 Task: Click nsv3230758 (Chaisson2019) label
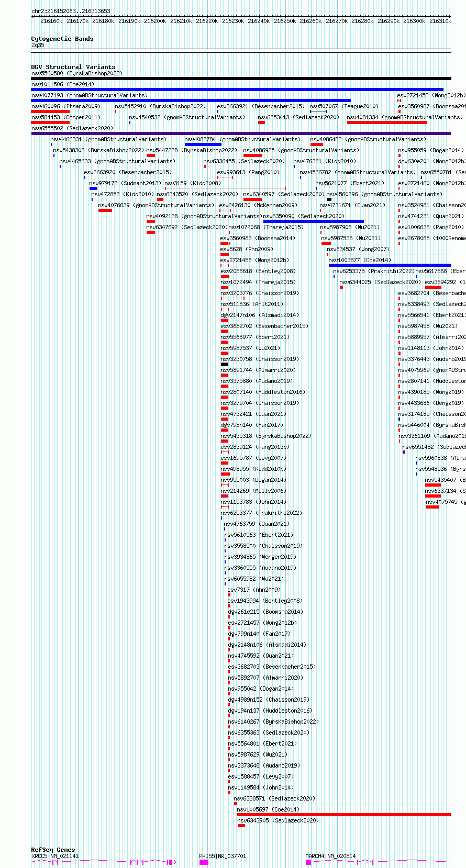tap(260, 359)
